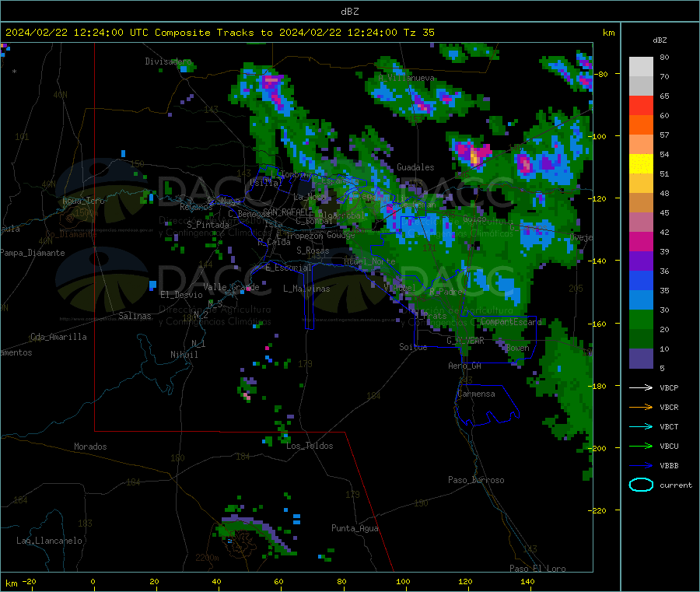
Task: Click the 'current' legend text
Action: (x=676, y=485)
